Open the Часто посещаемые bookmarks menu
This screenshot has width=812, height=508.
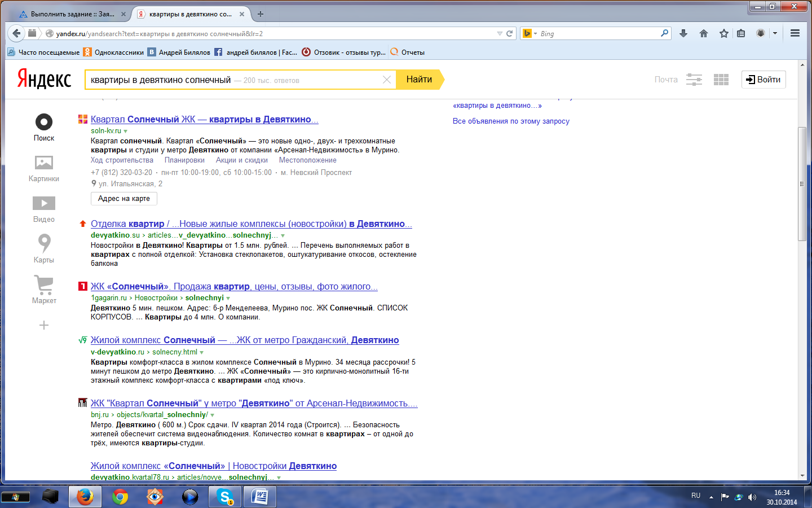[43, 52]
